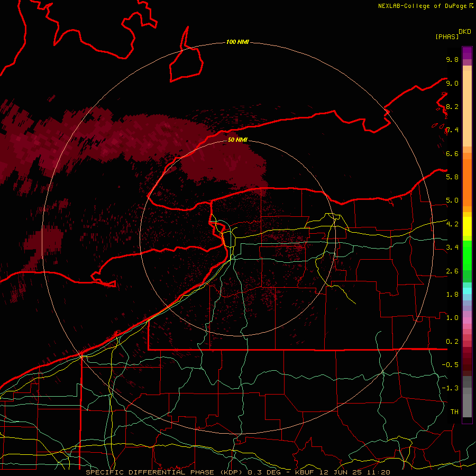Select the 5.8 scale value
The image size is (476, 476).
coord(452,177)
